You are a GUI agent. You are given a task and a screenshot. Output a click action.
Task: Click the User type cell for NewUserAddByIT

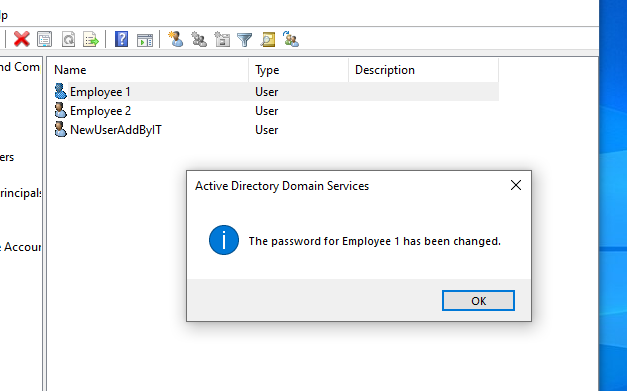coord(267,130)
